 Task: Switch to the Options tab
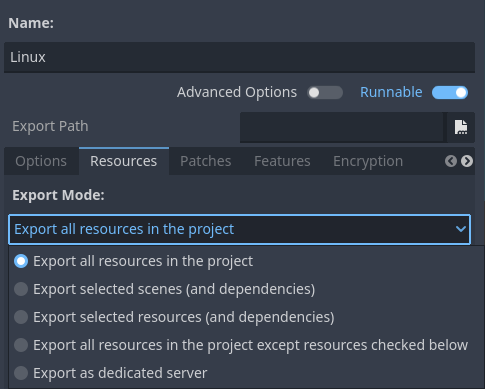coord(41,161)
